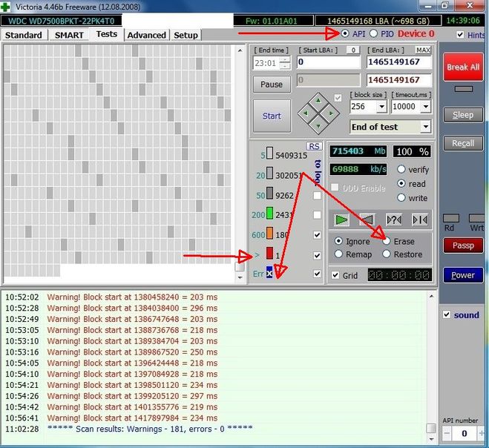Click the green 200 ms block swatch

[270, 214]
